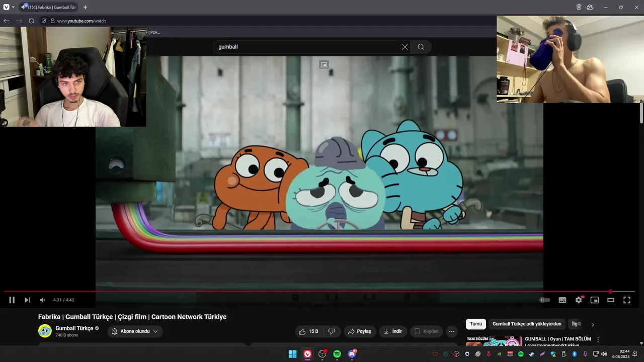Open Discord from the taskbar
The height and width of the screenshot is (362, 644).
pos(352,354)
